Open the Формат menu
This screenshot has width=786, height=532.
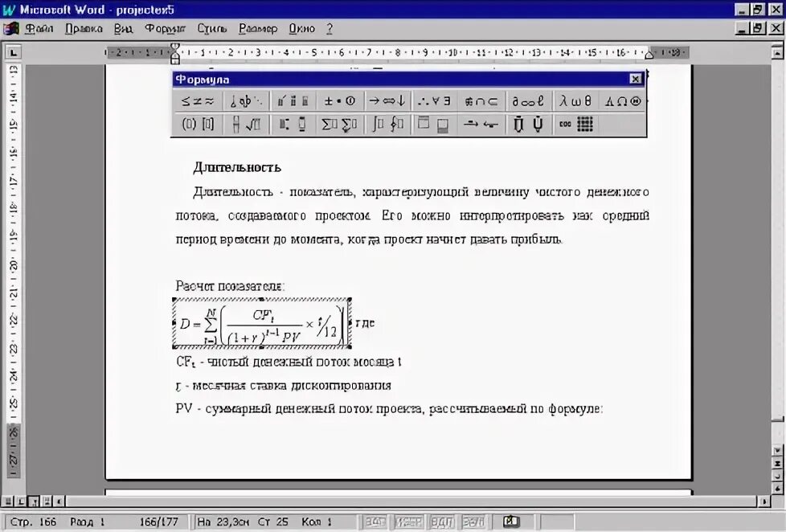(x=166, y=28)
